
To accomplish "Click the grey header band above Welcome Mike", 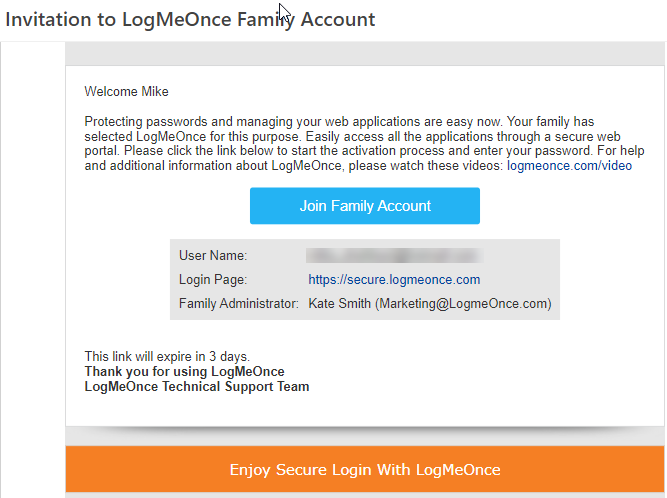I will pos(365,54).
